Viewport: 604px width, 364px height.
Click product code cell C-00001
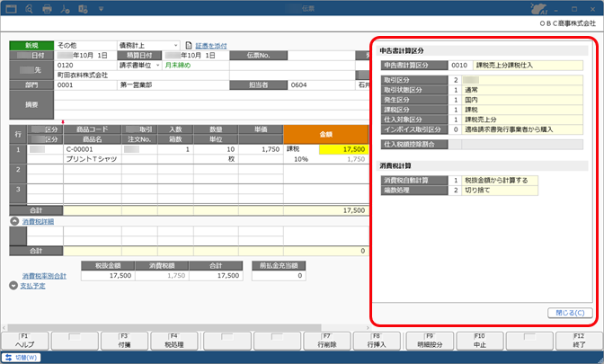click(x=93, y=149)
